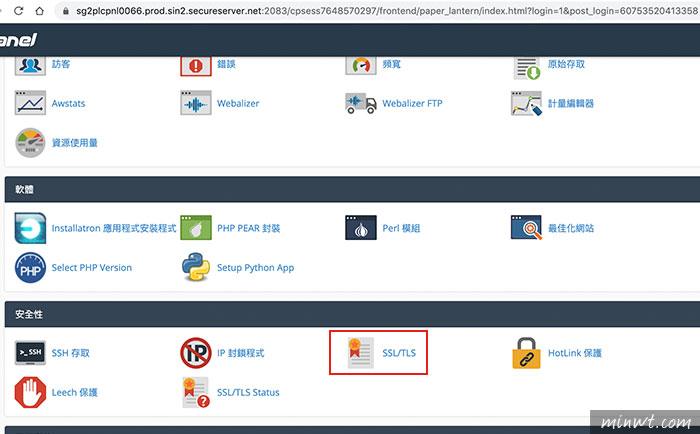Image resolution: width=700 pixels, height=434 pixels.
Task: Click the IP 封鎖程式 blocker icon
Action: [x=196, y=353]
